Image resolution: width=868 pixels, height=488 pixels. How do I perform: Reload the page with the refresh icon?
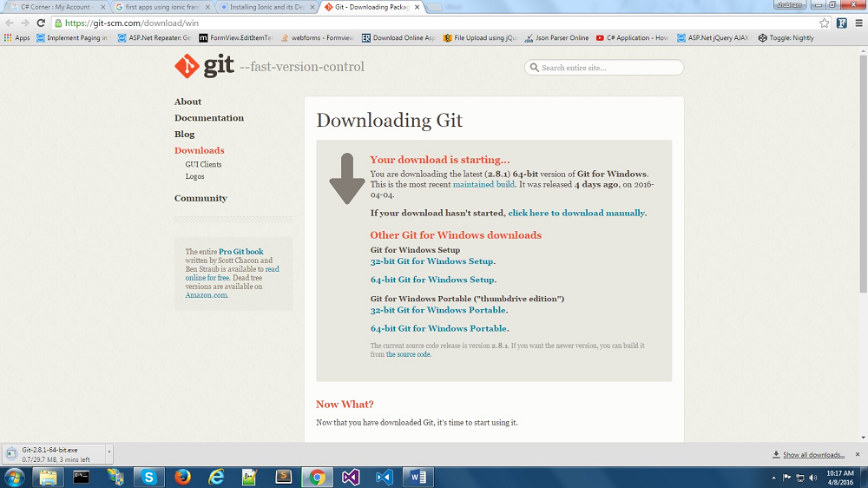pos(41,23)
